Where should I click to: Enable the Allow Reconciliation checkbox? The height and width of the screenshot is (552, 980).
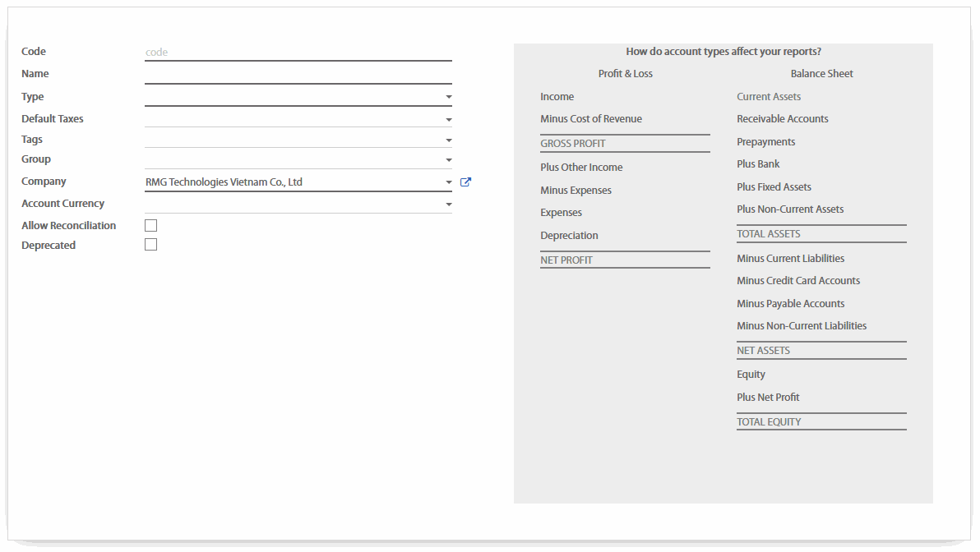click(x=150, y=225)
